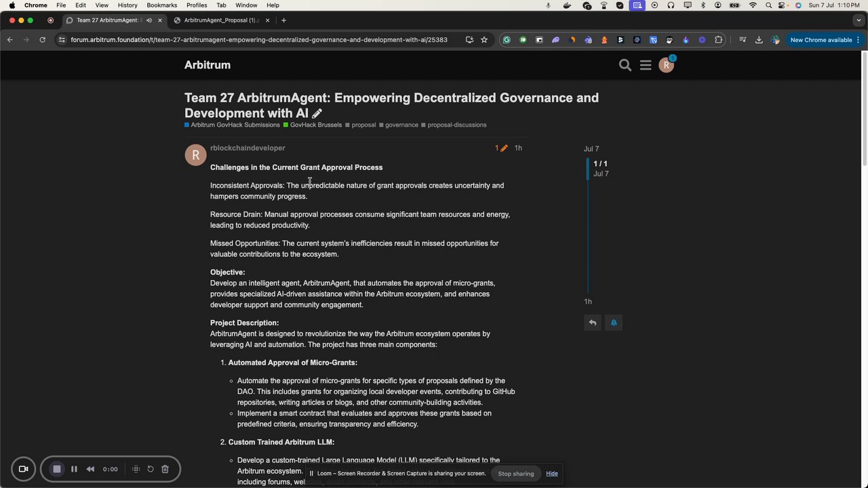This screenshot has width=868, height=488.
Task: Reply to topic using arrow button
Action: (593, 323)
